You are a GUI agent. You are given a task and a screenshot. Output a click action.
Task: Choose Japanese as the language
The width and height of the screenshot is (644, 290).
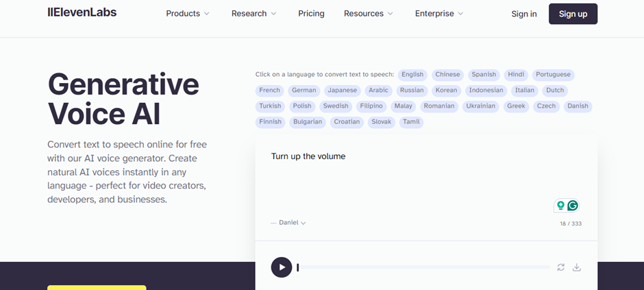pos(342,90)
